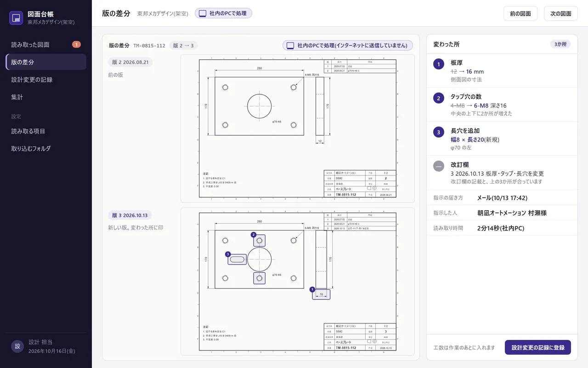
Task: Click the 版 2 2026.08.21 chip
Action: click(x=130, y=62)
